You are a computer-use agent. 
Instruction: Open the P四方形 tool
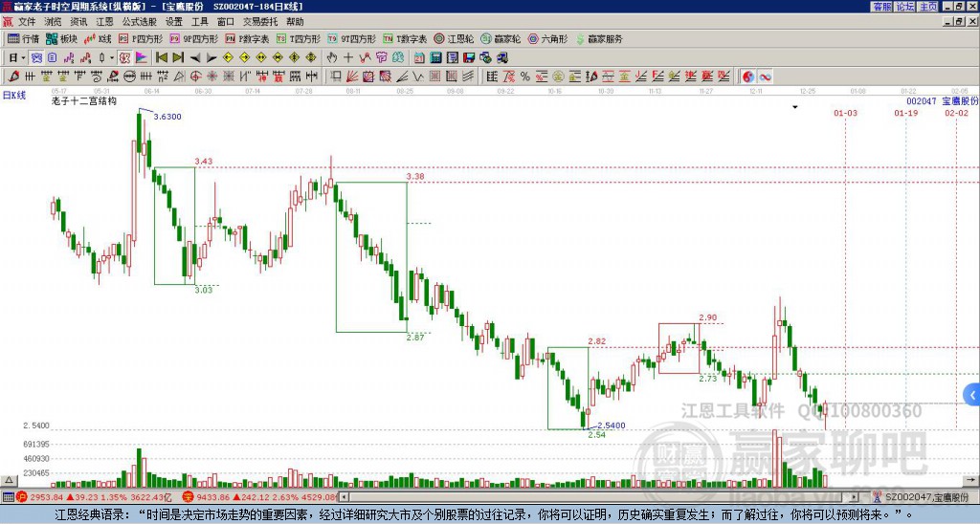(x=141, y=38)
